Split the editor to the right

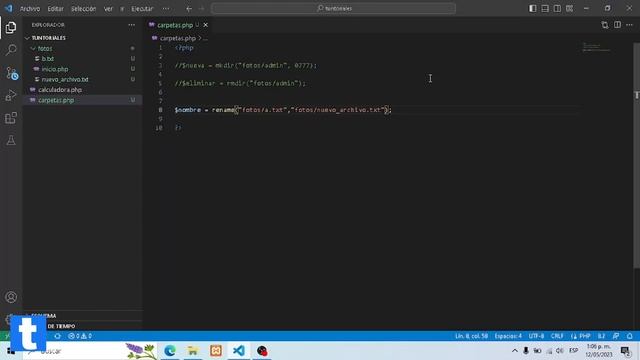(x=618, y=25)
